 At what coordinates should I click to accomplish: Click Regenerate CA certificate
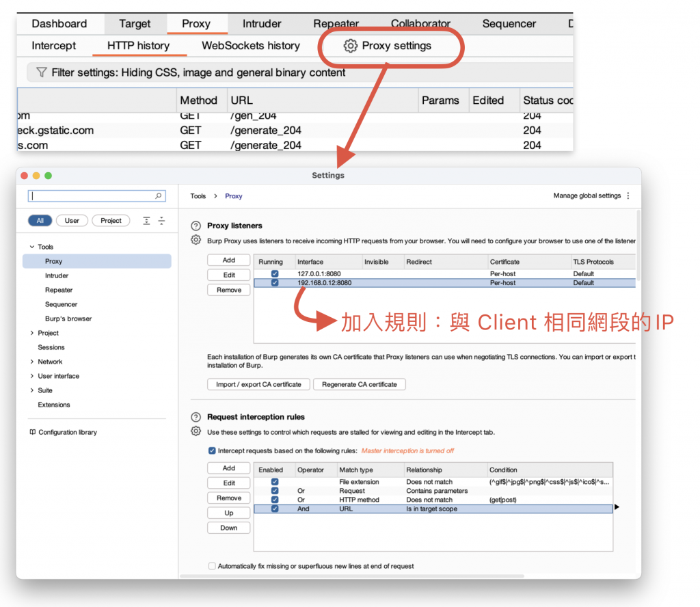360,384
